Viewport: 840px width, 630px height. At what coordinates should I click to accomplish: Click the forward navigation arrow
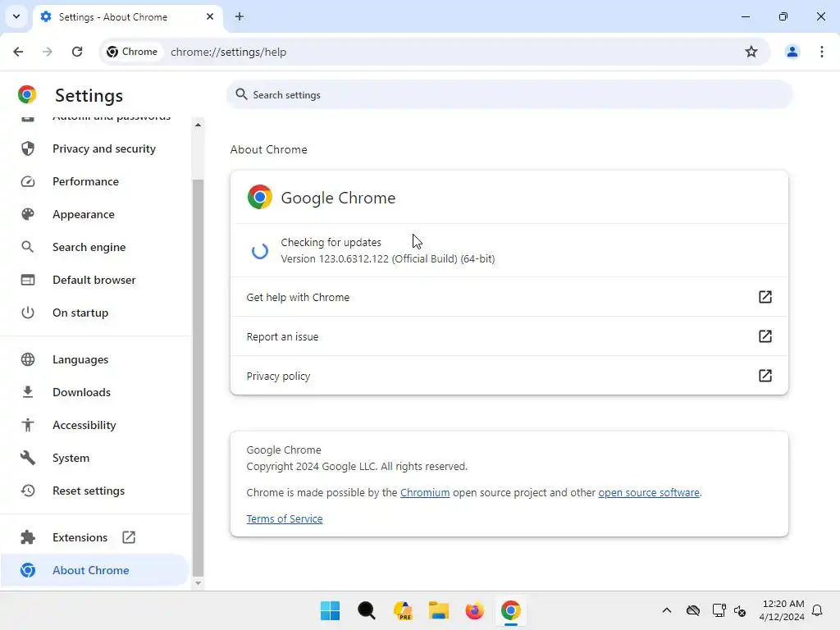click(x=47, y=52)
